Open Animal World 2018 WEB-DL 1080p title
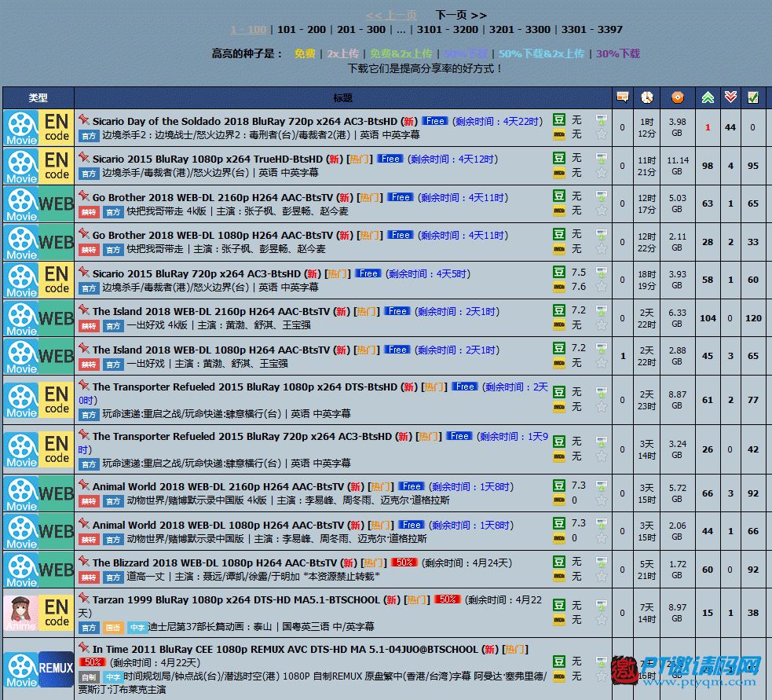This screenshot has height=700, width=772. coord(218,525)
